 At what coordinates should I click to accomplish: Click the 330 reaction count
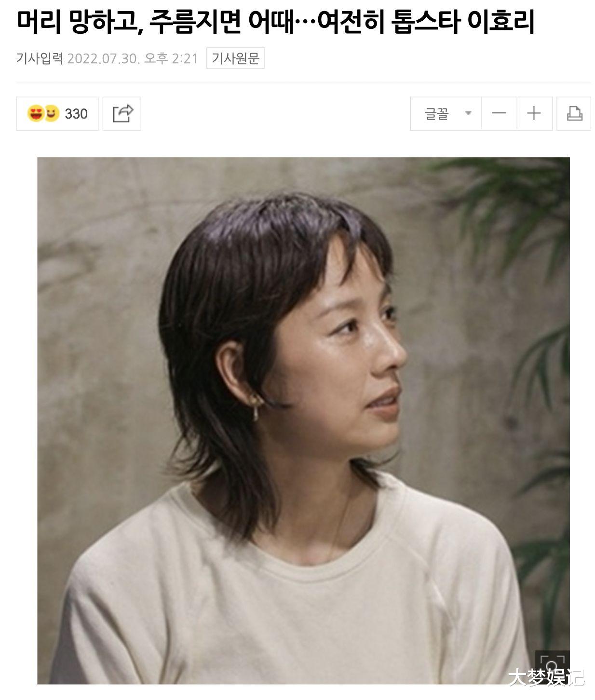click(76, 114)
